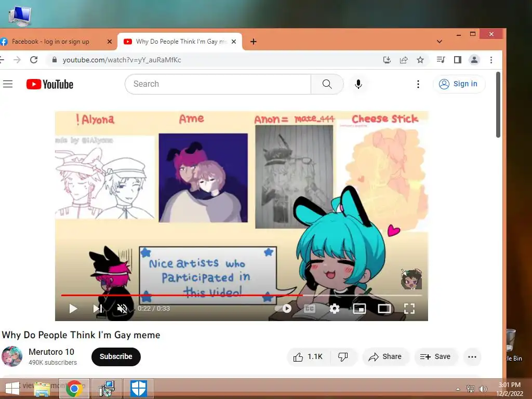Start voice search with microphone
Screen dimensions: 532x399
point(358,84)
